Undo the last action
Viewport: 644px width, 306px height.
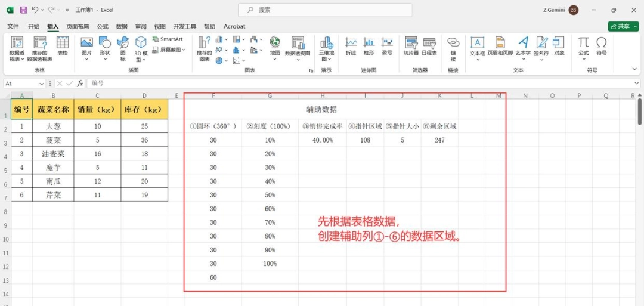pyautogui.click(x=35, y=10)
